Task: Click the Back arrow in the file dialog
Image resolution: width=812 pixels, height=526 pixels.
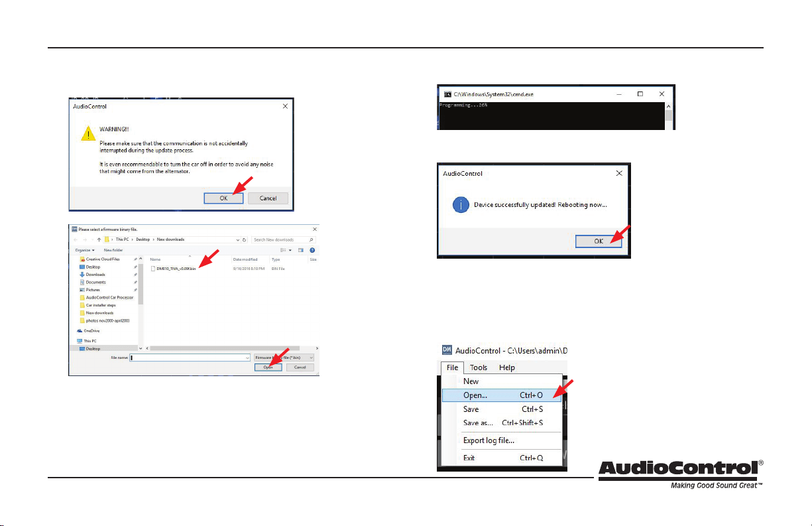Action: pos(76,239)
